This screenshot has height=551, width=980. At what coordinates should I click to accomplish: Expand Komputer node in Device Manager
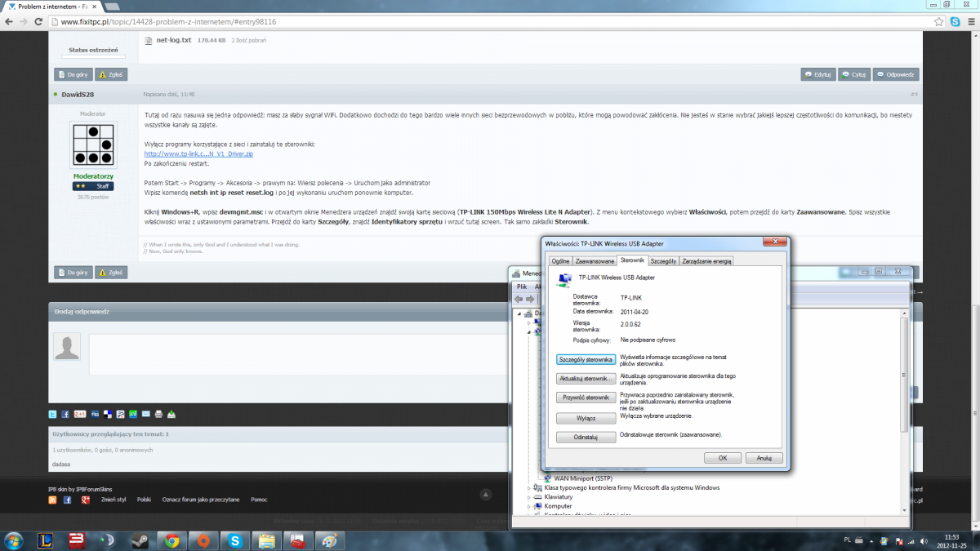pyautogui.click(x=529, y=506)
